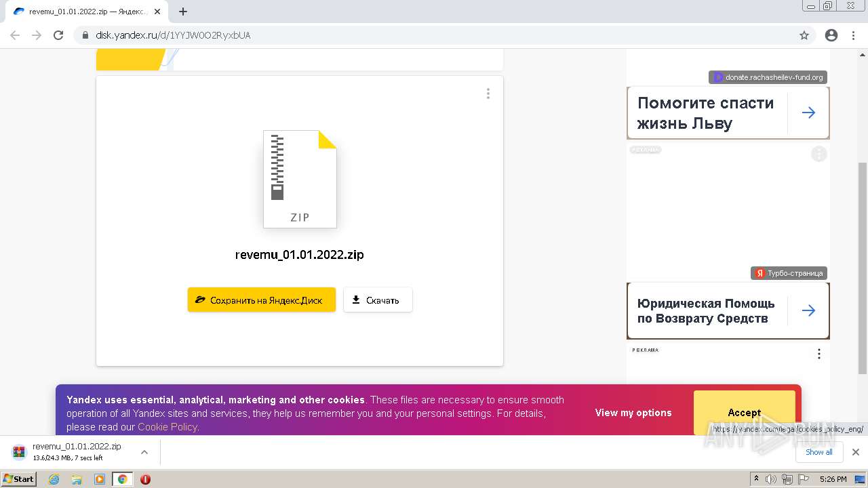
Task: View site info via the padlock icon
Action: (85, 35)
